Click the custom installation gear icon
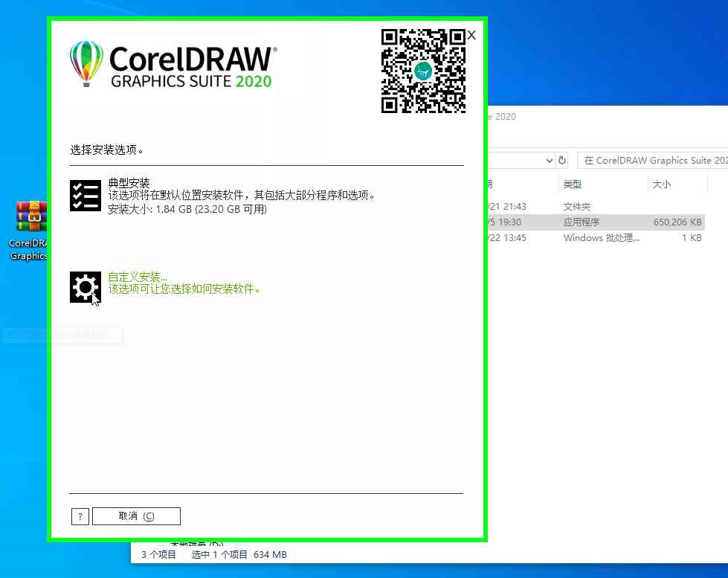This screenshot has width=728, height=578. click(86, 287)
